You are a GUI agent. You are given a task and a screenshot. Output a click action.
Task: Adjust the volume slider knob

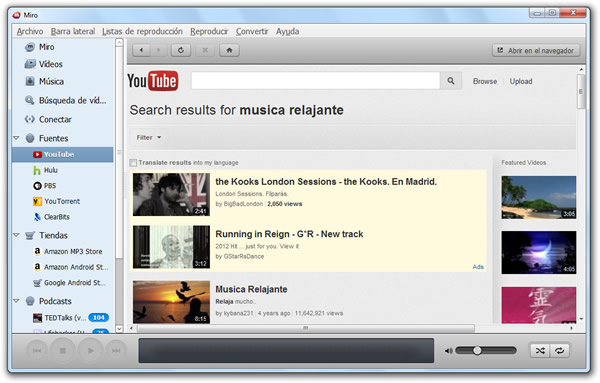click(x=477, y=350)
